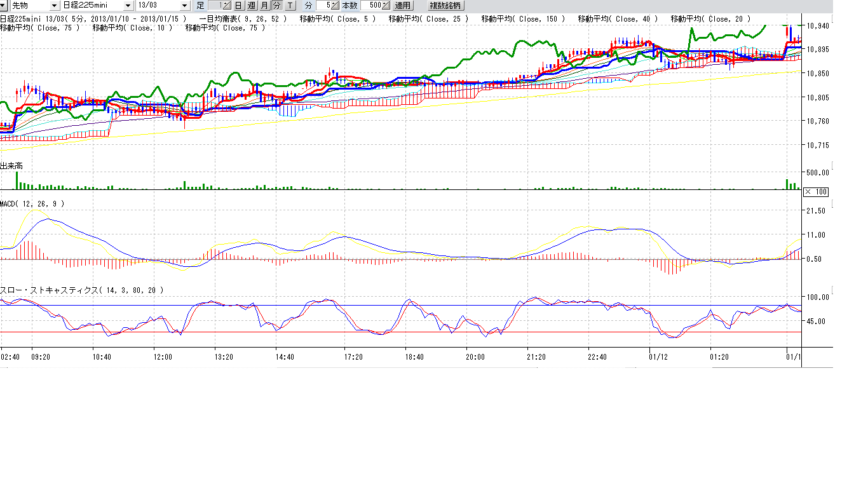
Task: Select the T tick chart button
Action: coord(290,6)
